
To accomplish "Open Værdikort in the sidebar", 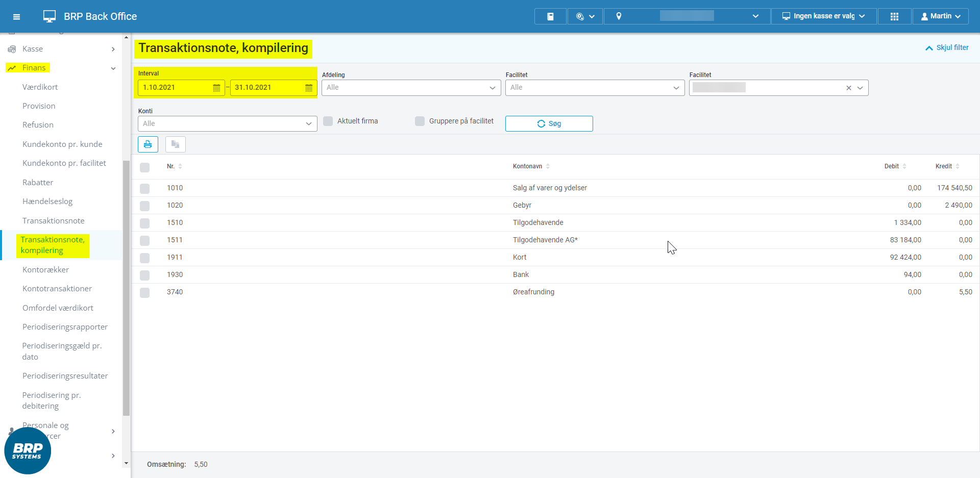I will click(40, 87).
